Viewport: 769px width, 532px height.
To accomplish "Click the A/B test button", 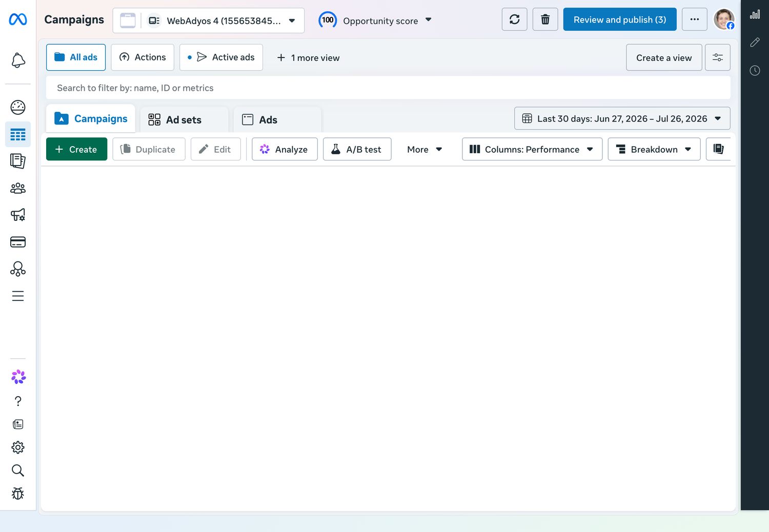I will coord(357,149).
